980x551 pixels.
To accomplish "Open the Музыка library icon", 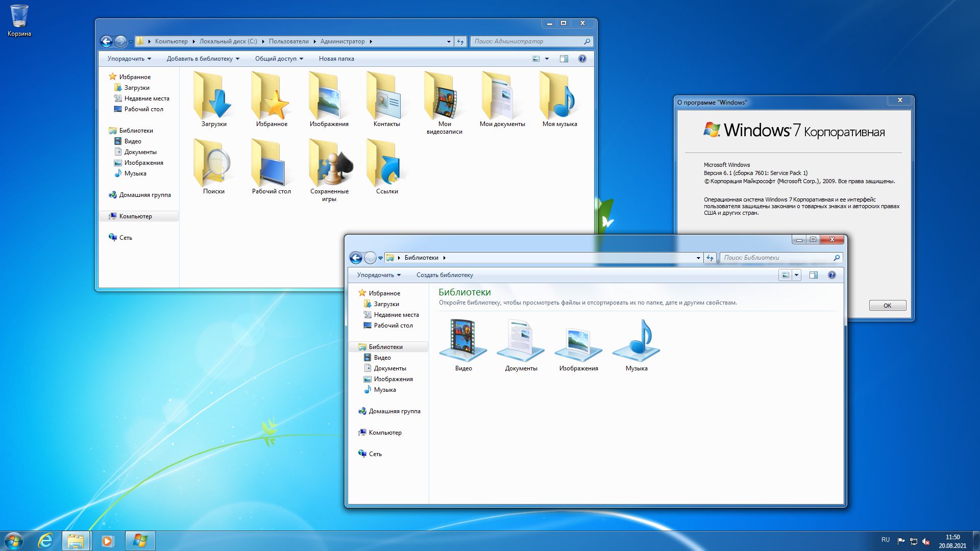I will [636, 341].
